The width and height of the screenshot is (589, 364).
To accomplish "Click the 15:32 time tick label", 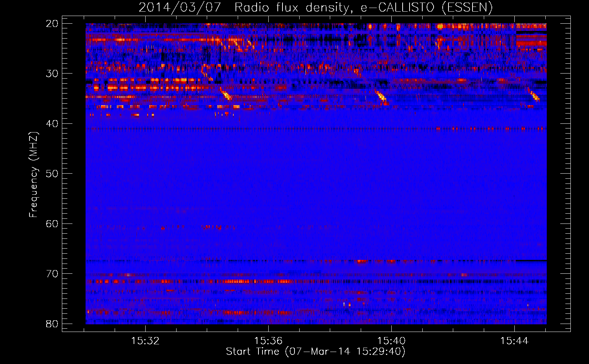I will [x=146, y=341].
